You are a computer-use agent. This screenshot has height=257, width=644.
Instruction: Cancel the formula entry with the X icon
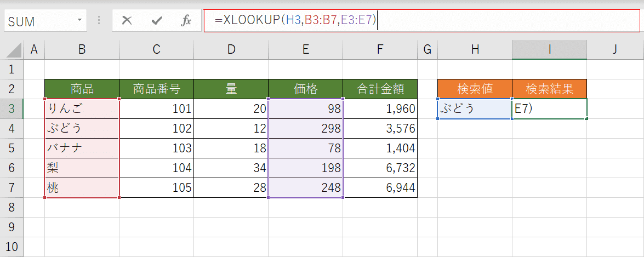(x=127, y=21)
